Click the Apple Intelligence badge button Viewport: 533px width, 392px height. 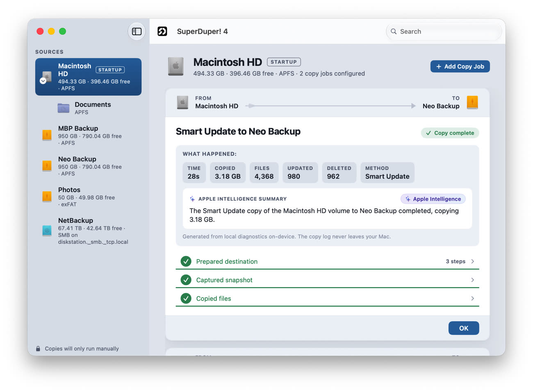[433, 199]
